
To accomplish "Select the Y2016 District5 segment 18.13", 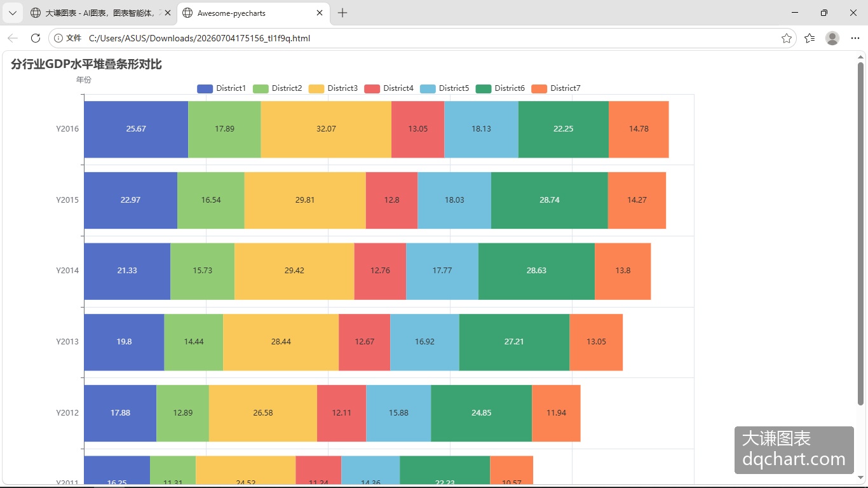I will tap(481, 129).
